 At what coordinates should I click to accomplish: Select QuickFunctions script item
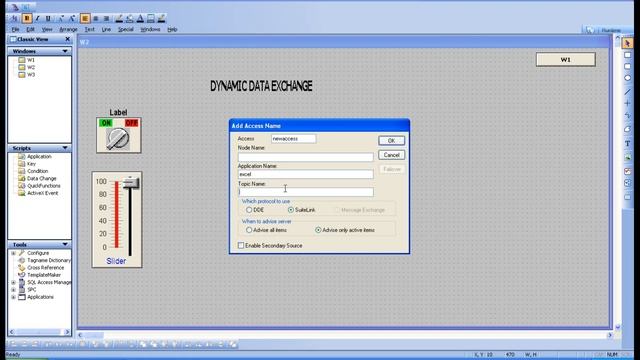click(x=44, y=186)
